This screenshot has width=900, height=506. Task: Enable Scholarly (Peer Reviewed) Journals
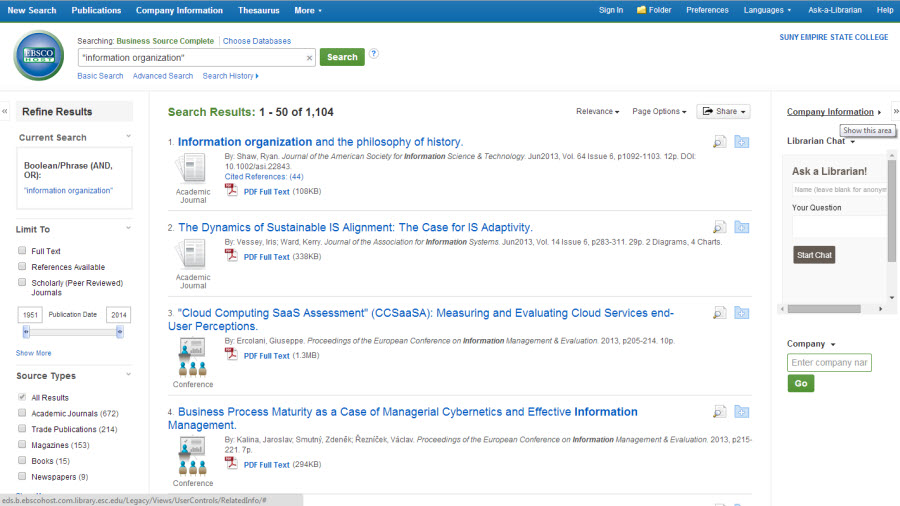(x=22, y=282)
